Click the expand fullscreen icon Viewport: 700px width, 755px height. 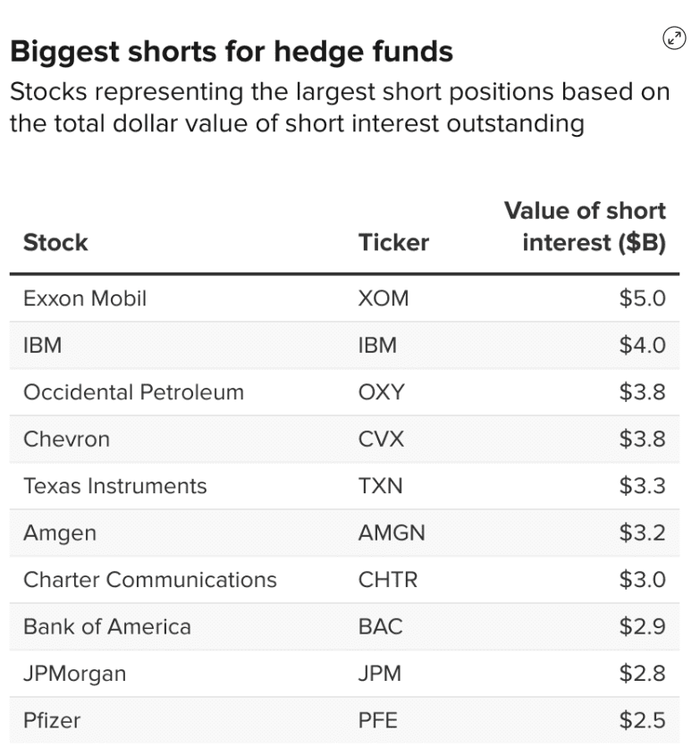tap(673, 38)
